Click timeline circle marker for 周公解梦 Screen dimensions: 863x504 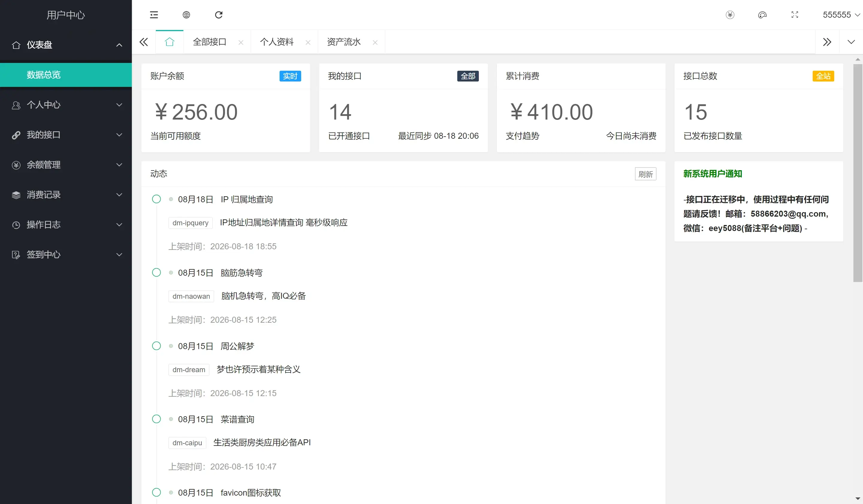(x=156, y=346)
